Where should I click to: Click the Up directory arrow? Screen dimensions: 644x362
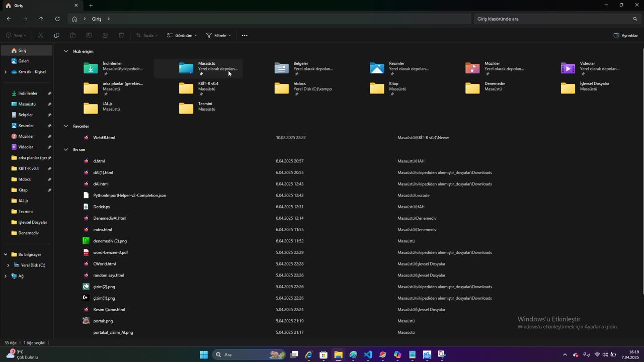coord(41,19)
